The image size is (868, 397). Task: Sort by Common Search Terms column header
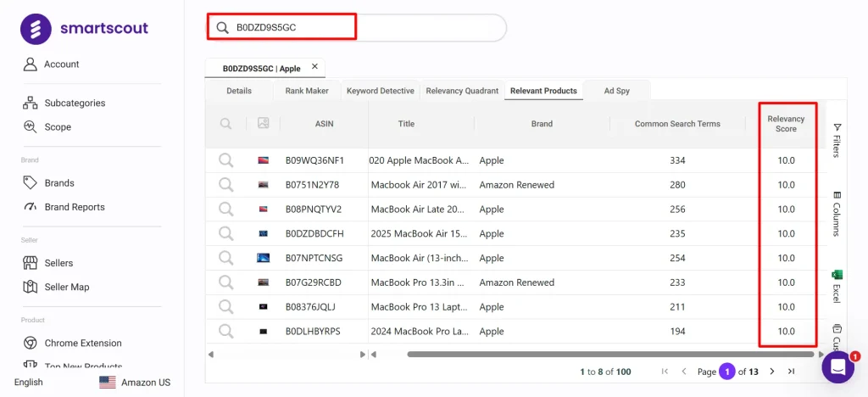[677, 124]
